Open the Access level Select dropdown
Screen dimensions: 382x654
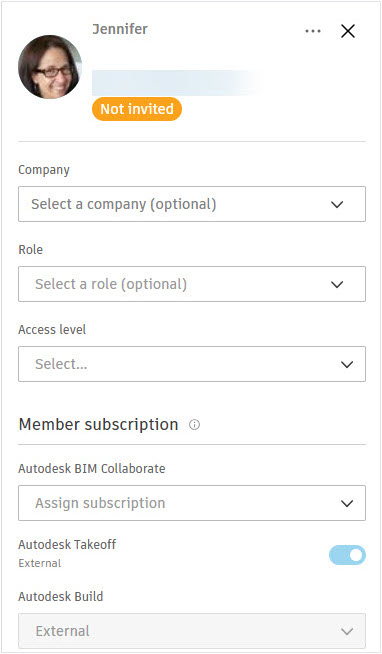coord(192,364)
